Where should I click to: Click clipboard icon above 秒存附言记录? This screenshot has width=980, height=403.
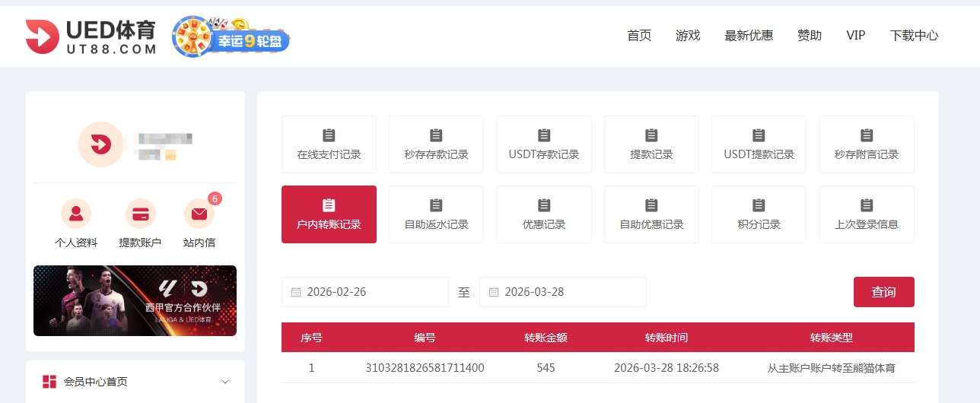(x=867, y=135)
